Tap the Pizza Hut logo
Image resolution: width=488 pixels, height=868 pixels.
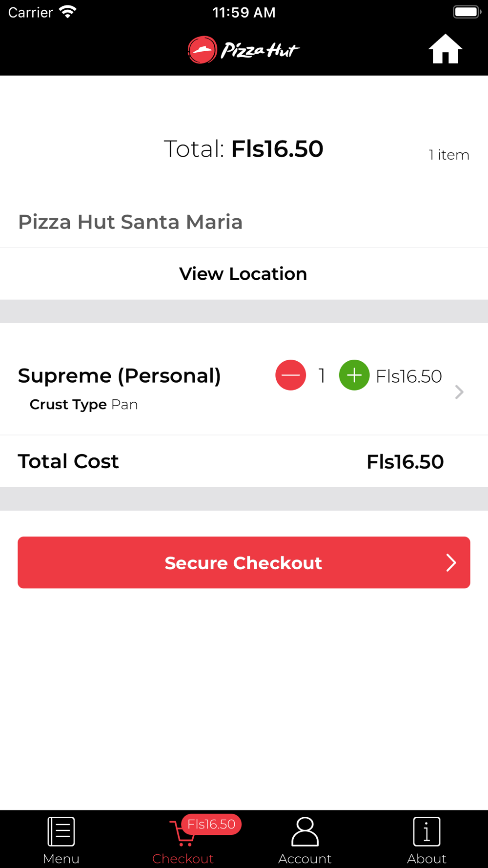(x=244, y=50)
